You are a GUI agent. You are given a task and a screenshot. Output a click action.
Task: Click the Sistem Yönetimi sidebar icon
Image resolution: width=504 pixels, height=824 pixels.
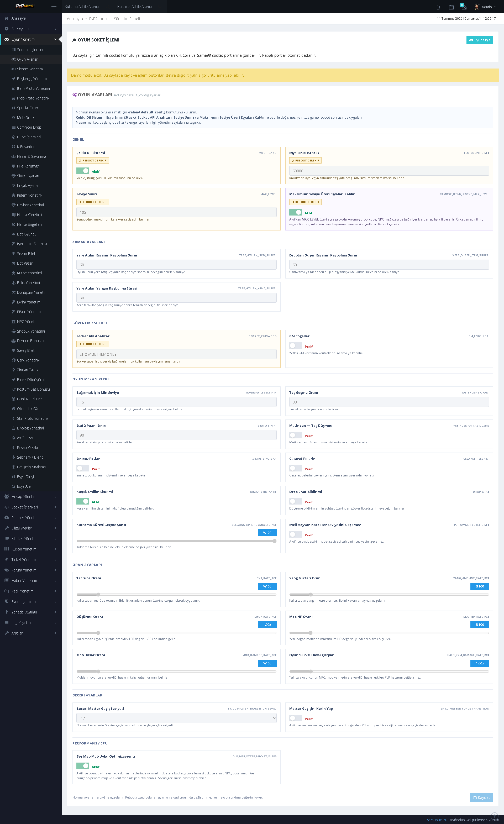point(13,69)
